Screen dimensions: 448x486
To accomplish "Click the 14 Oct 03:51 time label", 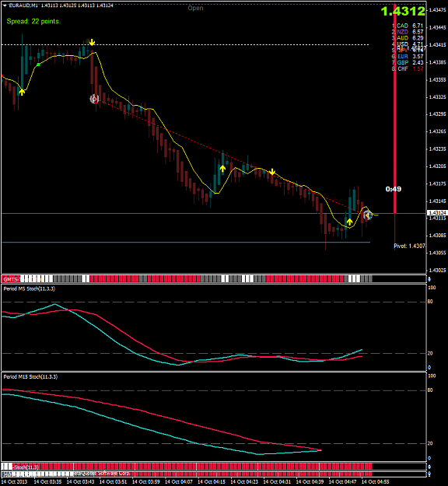I will pos(113,482).
